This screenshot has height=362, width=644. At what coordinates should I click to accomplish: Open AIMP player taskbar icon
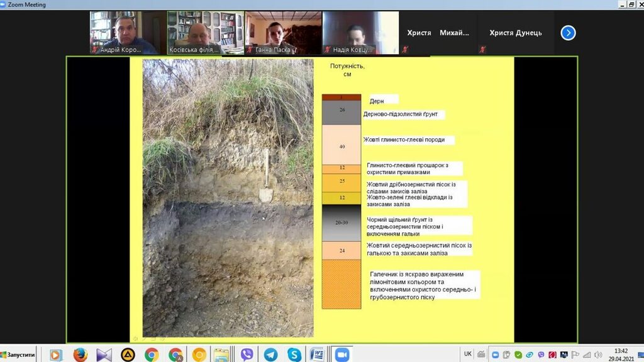tap(128, 354)
